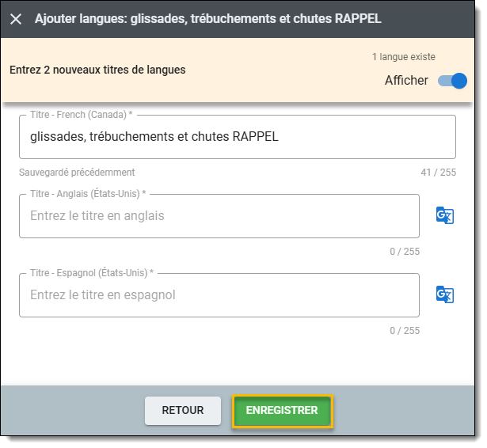This screenshot has width=487, height=448.
Task: Toggle the Afficher switch off
Action: click(x=453, y=80)
